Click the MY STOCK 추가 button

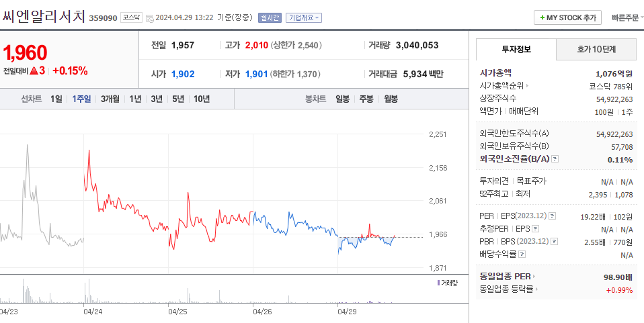tap(567, 17)
